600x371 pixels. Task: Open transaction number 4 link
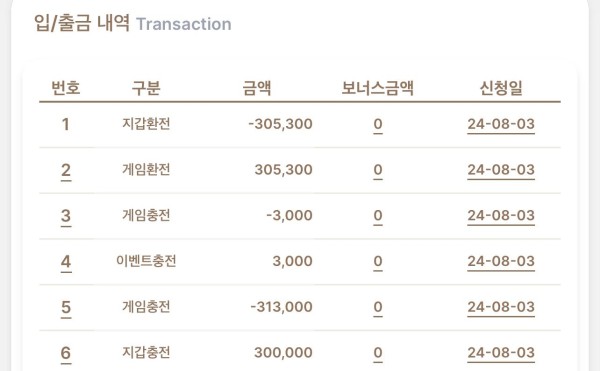coord(66,262)
